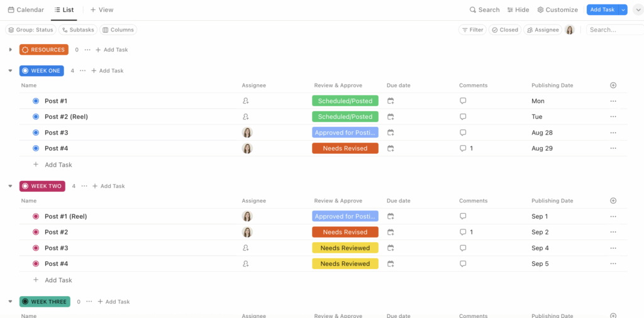644x318 pixels.
Task: Click Add Task row under WEEK ONE list
Action: coord(53,165)
